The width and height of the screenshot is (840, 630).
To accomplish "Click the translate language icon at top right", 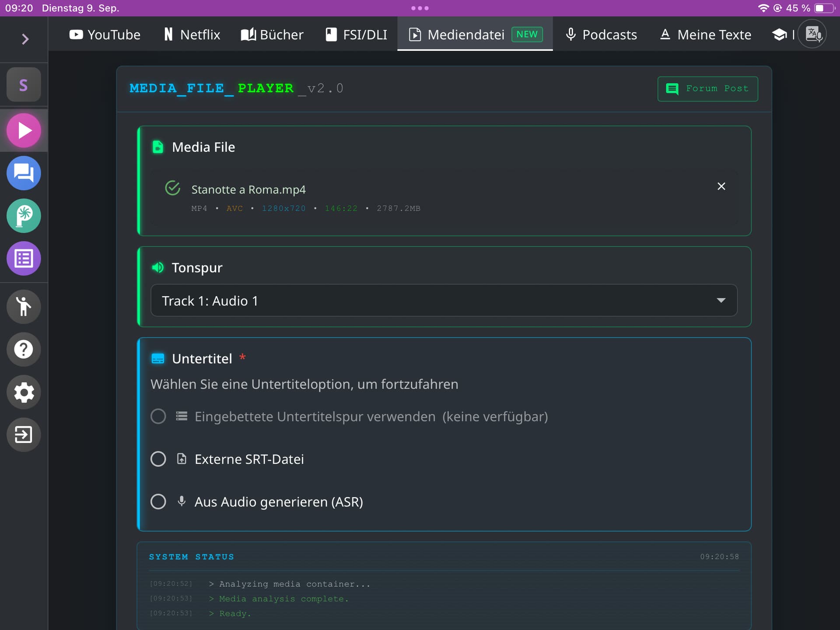I will (812, 34).
